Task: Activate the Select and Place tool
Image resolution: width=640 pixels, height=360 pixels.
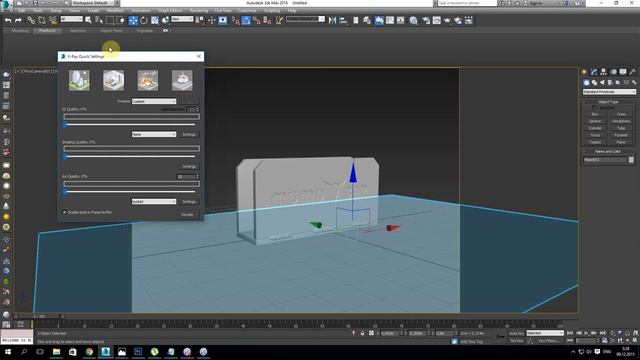Action: tap(165, 20)
